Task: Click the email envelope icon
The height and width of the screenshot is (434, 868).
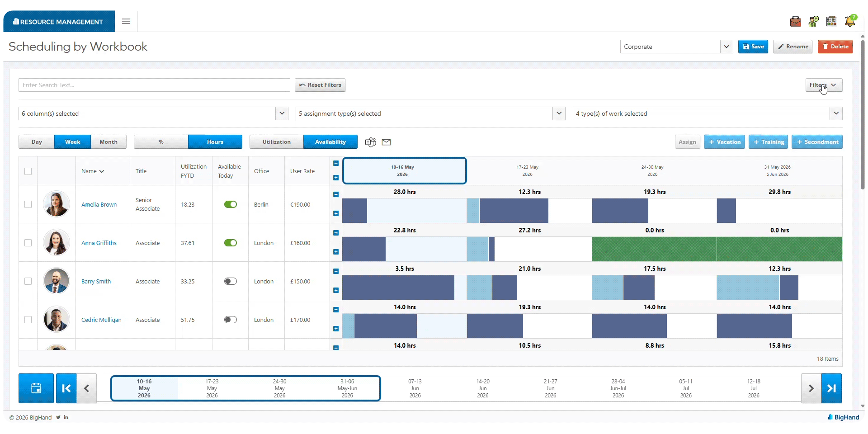Action: pyautogui.click(x=386, y=142)
